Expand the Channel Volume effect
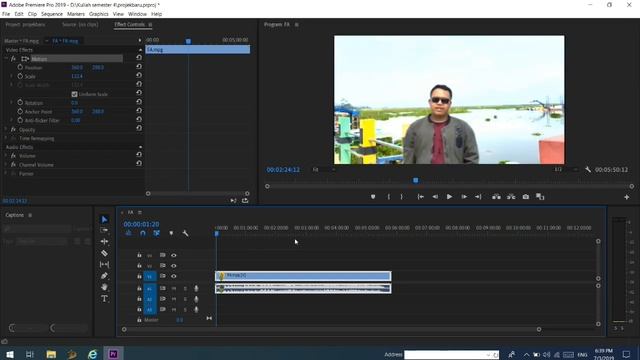The image size is (640, 360). tap(6, 164)
